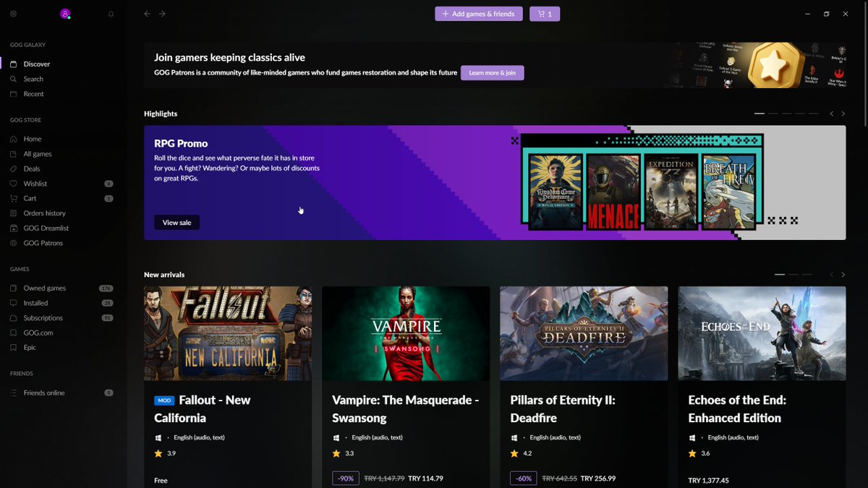This screenshot has height=488, width=868.
Task: Click the Orders history icon
Action: (x=14, y=213)
